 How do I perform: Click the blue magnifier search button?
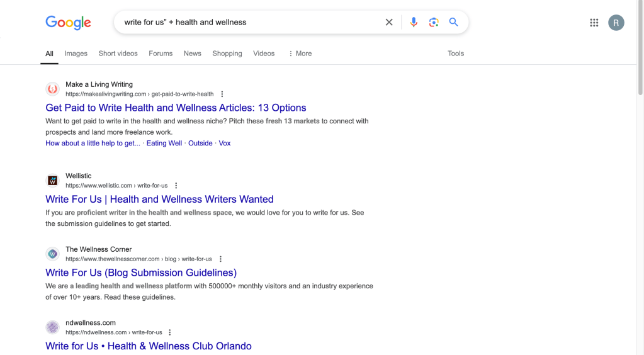(x=453, y=23)
